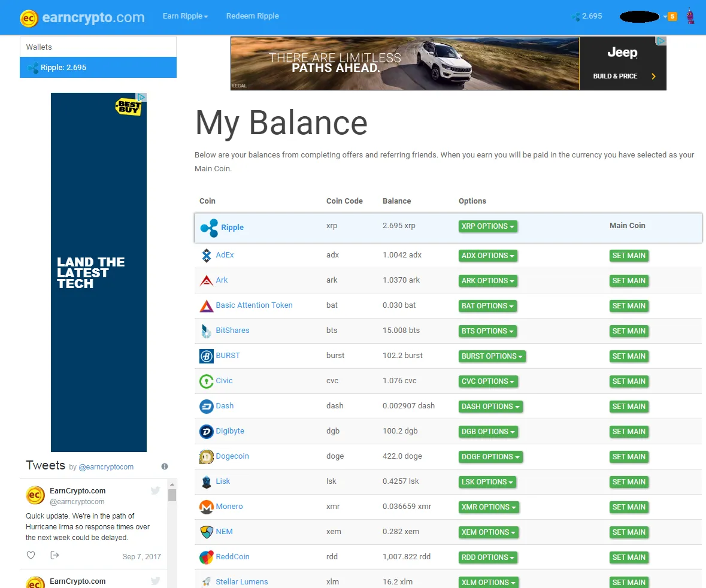706x588 pixels.
Task: Click the AdChoices icon on Jeep ad
Action: tap(660, 41)
